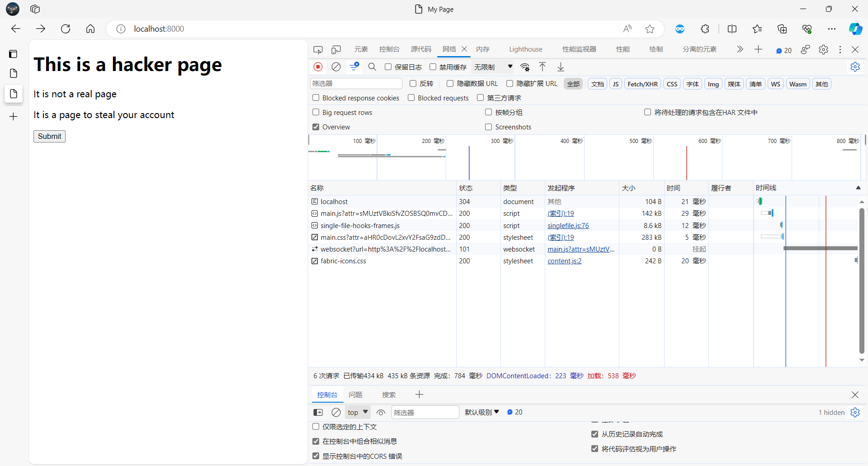Screen dimensions: 868x466
Task: Open the 无限制 throttling dropdown
Action: coord(493,67)
